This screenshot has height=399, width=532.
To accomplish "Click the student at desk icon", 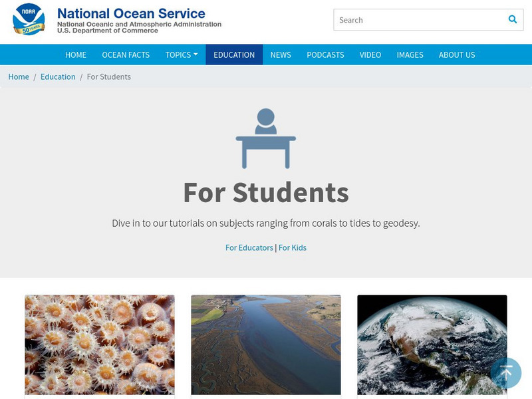I will [x=265, y=138].
